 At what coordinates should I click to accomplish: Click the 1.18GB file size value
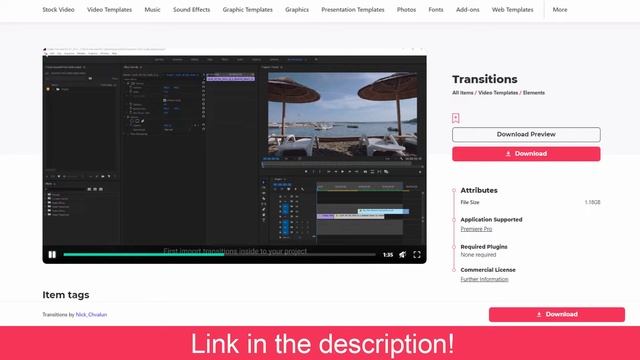pyautogui.click(x=592, y=202)
